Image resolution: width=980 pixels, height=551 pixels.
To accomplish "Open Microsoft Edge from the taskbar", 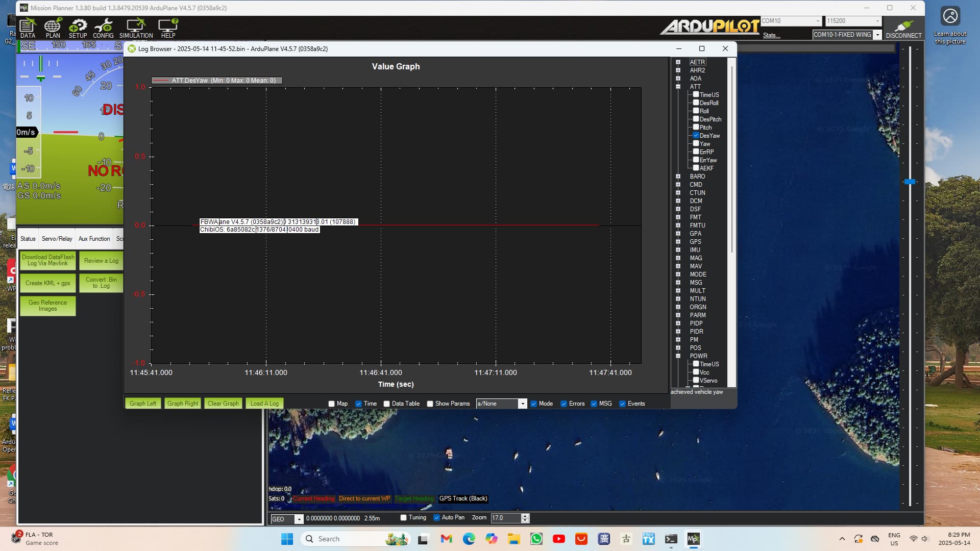I will click(469, 539).
